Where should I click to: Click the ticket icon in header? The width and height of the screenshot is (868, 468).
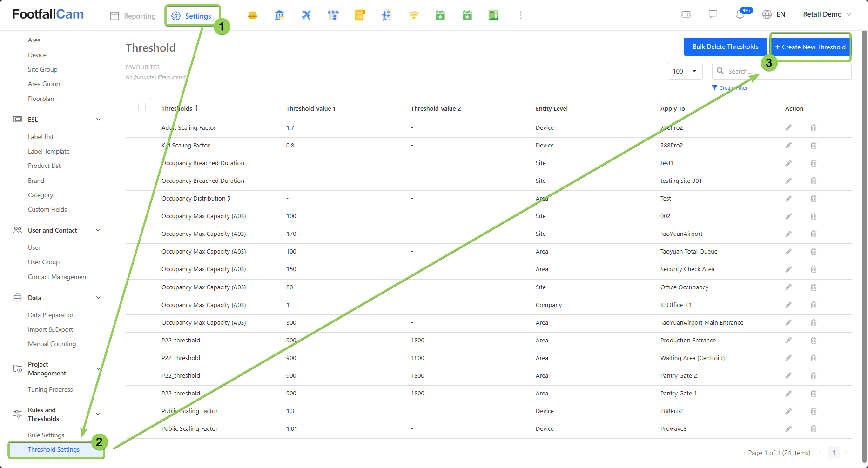click(x=686, y=14)
